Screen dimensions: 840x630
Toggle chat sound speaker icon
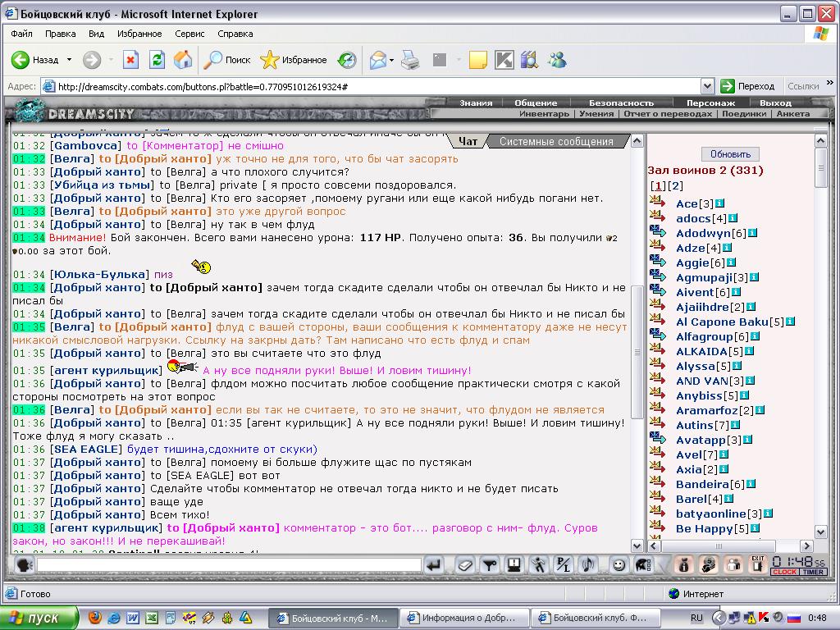coord(587,565)
